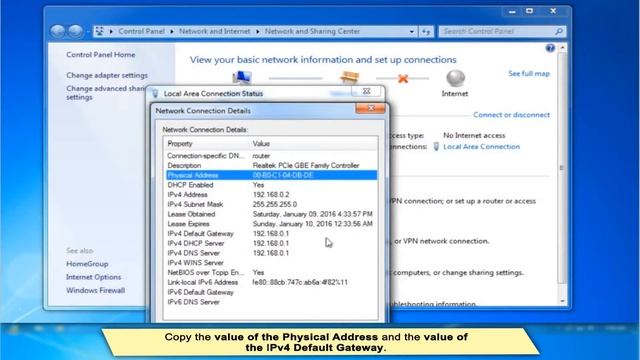
Task: Click the search magnifier icon
Action: [x=559, y=31]
